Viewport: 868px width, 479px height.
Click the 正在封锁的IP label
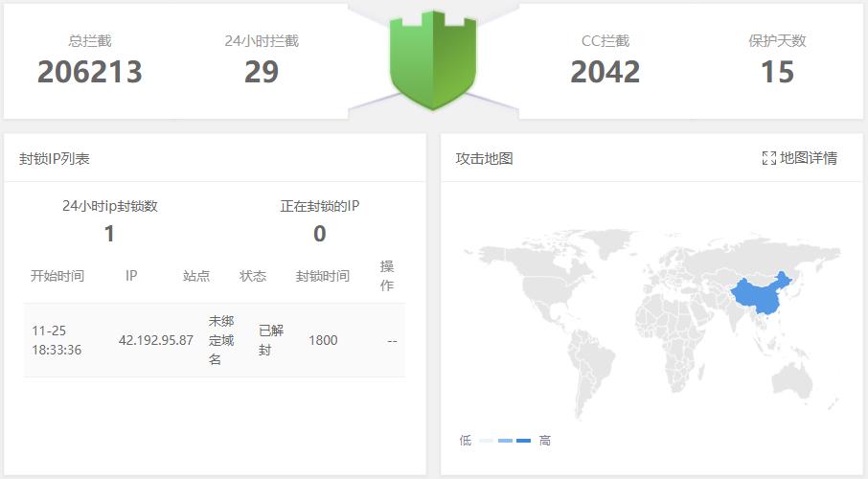tap(319, 206)
